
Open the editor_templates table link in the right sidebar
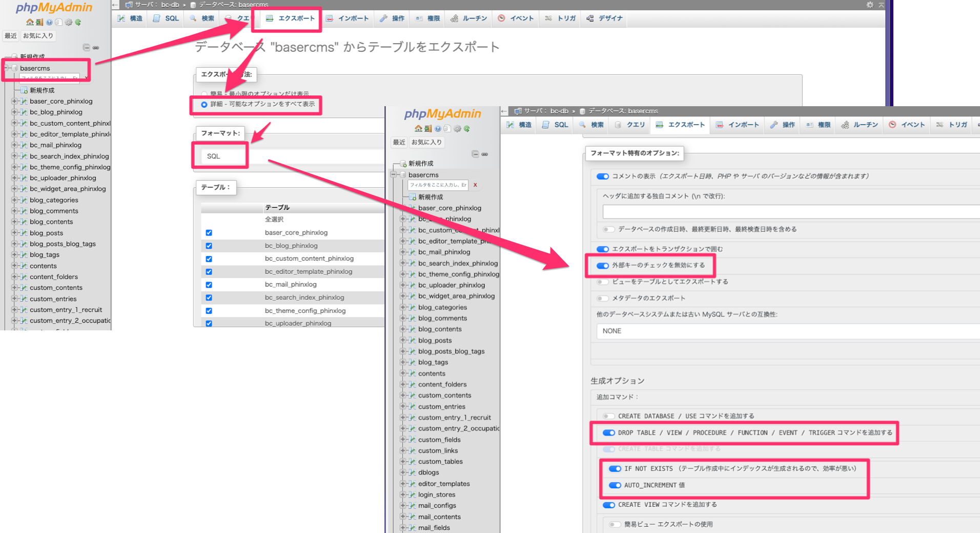pyautogui.click(x=444, y=484)
